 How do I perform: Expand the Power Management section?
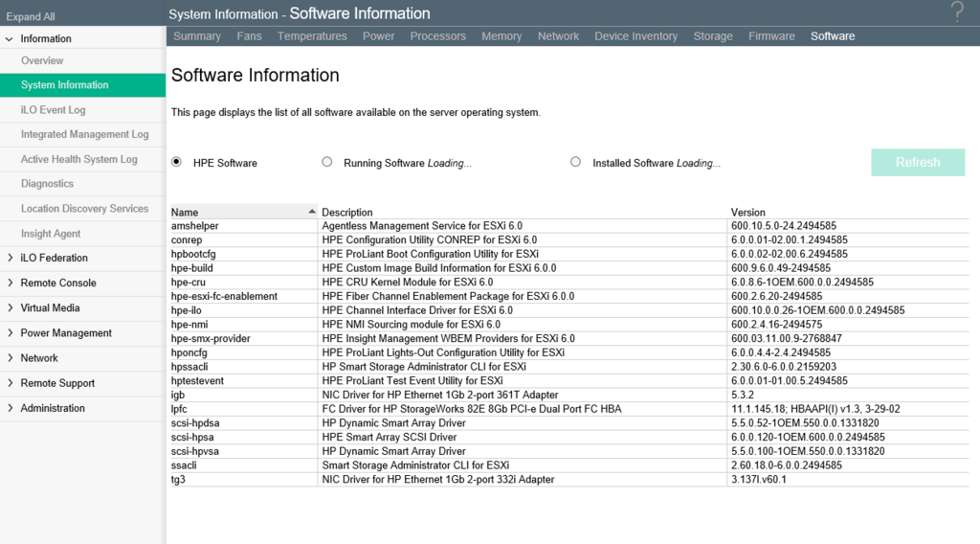coord(10,332)
